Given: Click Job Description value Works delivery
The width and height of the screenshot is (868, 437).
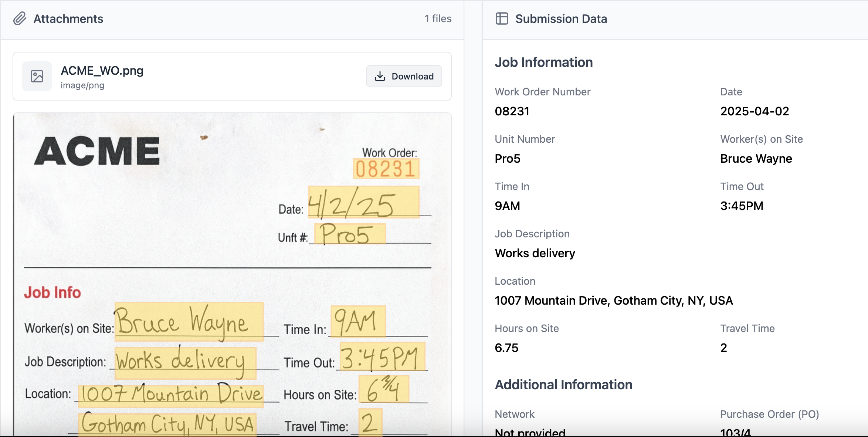Looking at the screenshot, I should (x=535, y=253).
